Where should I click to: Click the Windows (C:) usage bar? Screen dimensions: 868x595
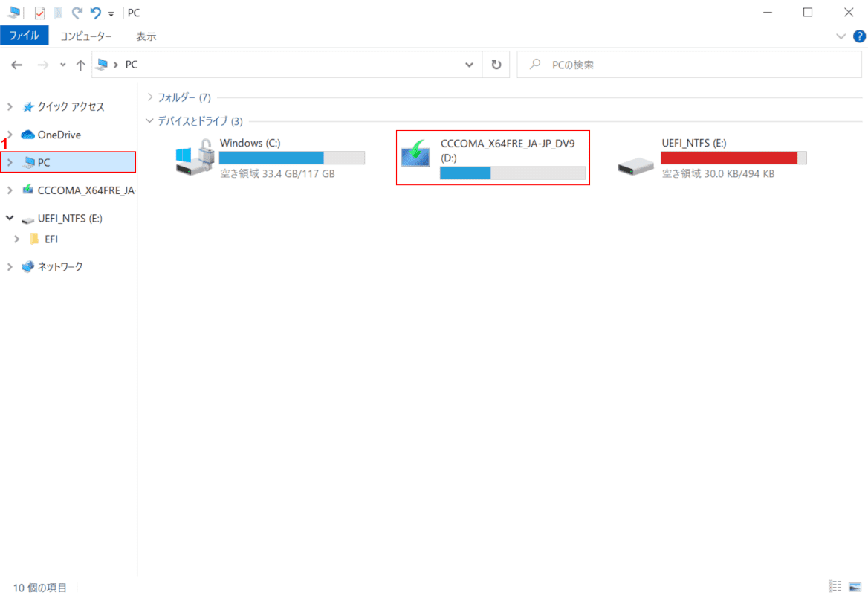click(292, 158)
